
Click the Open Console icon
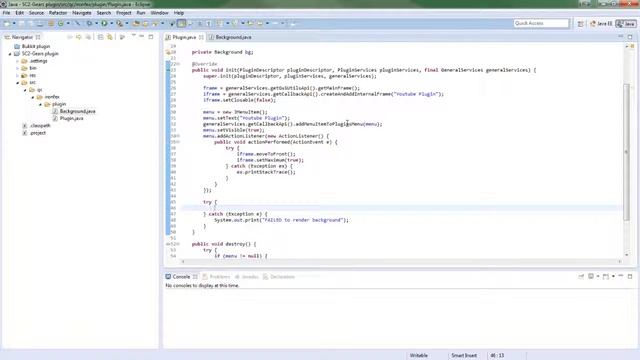tap(606, 276)
